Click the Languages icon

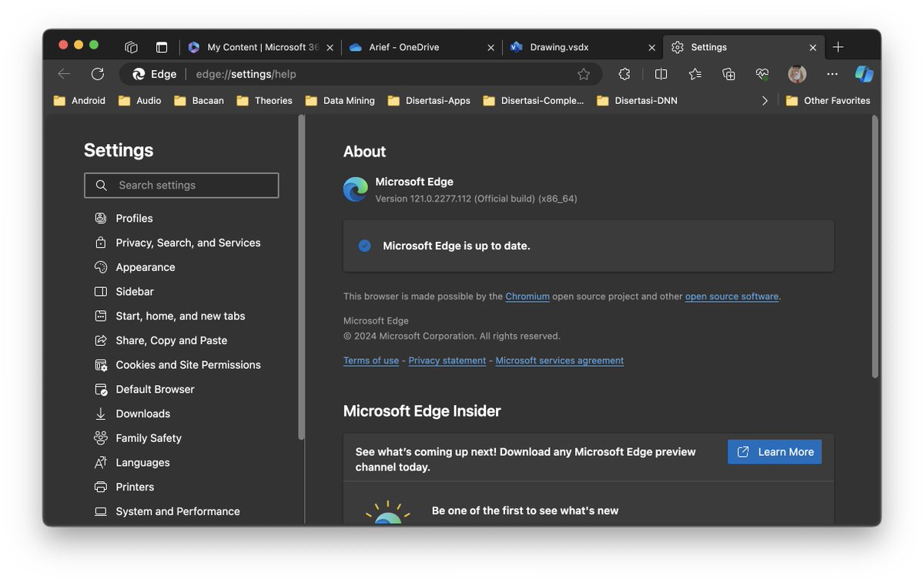(101, 462)
